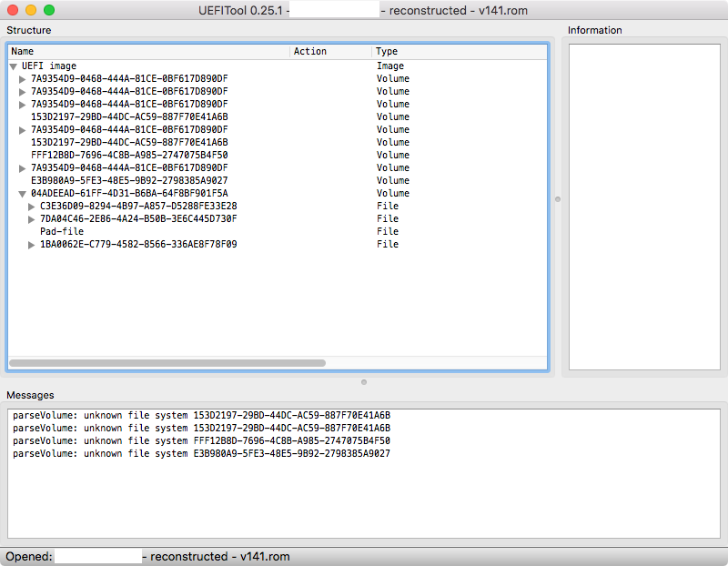Viewport: 728px width, 566px height.
Task: Click the File type cell of 1BA0062E row
Action: pyautogui.click(x=388, y=244)
